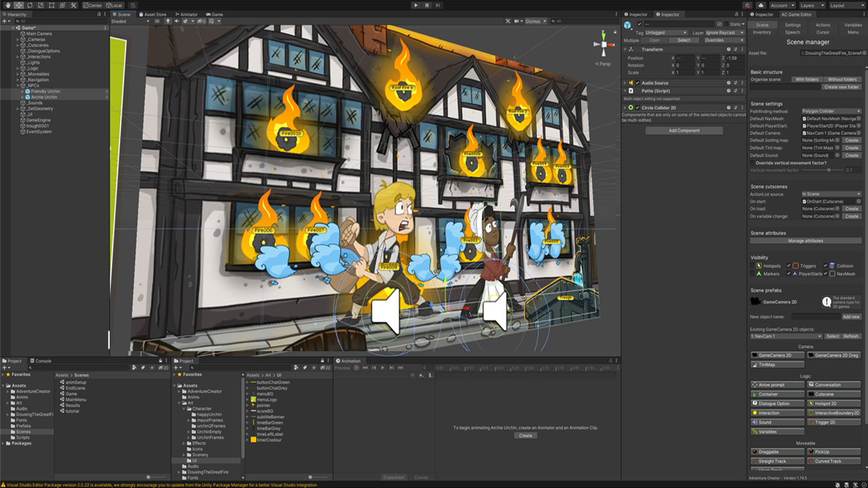
Task: Toggle Markers visibility checkbox
Action: [753, 274]
